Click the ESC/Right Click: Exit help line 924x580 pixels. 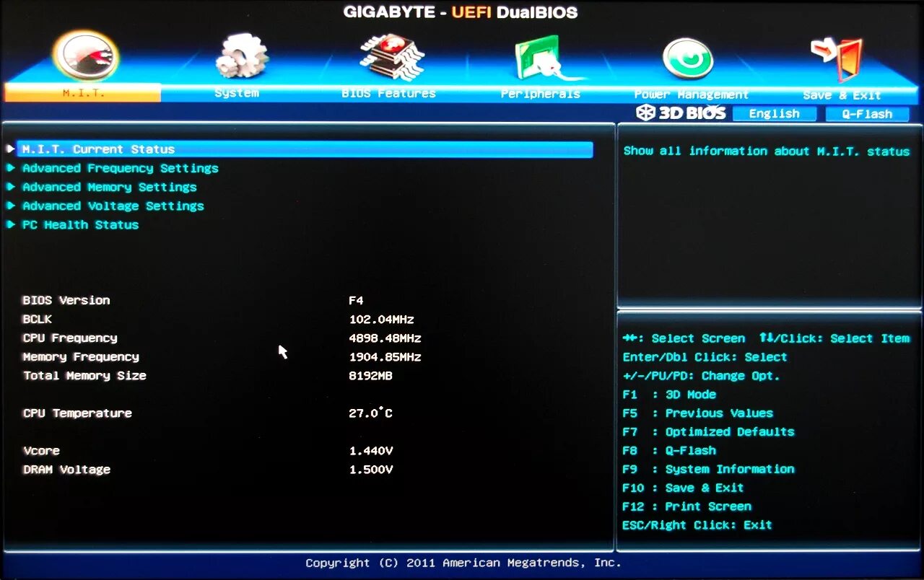(x=697, y=525)
